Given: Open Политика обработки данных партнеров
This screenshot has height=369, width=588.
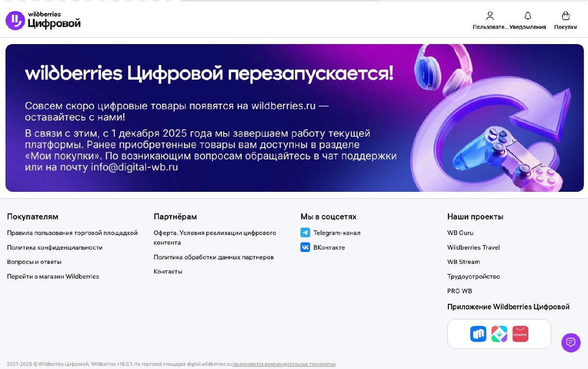Looking at the screenshot, I should [x=214, y=257].
